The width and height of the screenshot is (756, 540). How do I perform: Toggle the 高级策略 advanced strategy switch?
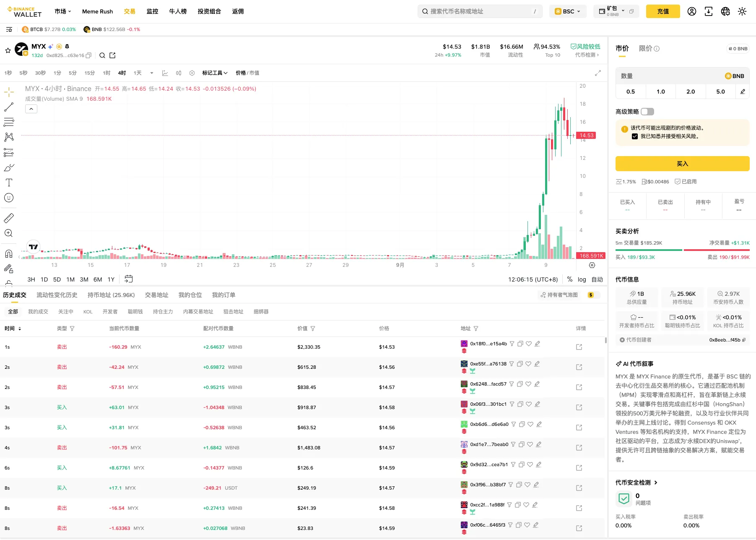click(647, 112)
